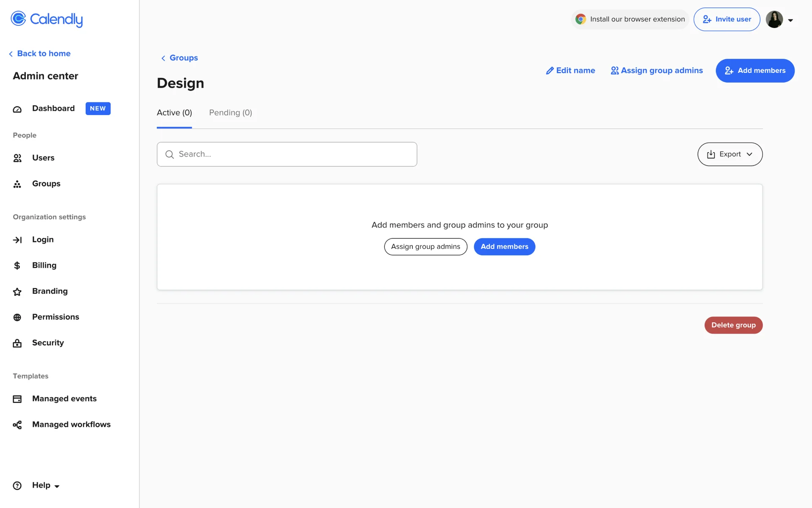This screenshot has height=508, width=812.
Task: Click the Edit name link
Action: [x=570, y=71]
